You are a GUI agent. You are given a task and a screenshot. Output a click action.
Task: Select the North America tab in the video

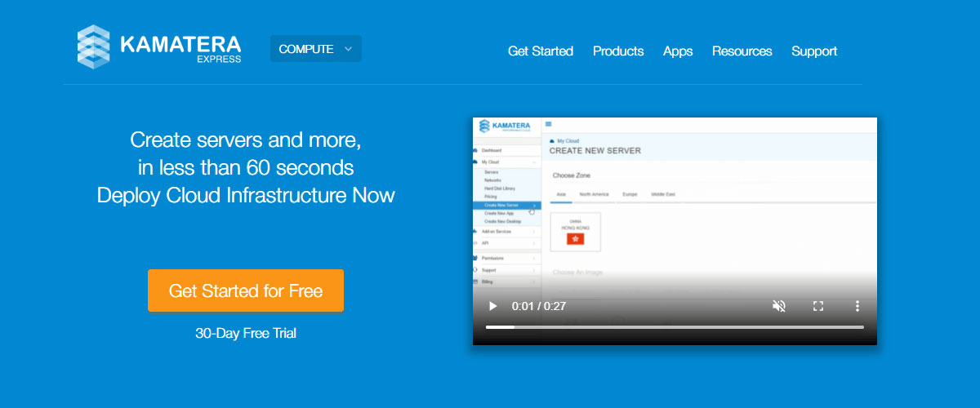pyautogui.click(x=595, y=195)
